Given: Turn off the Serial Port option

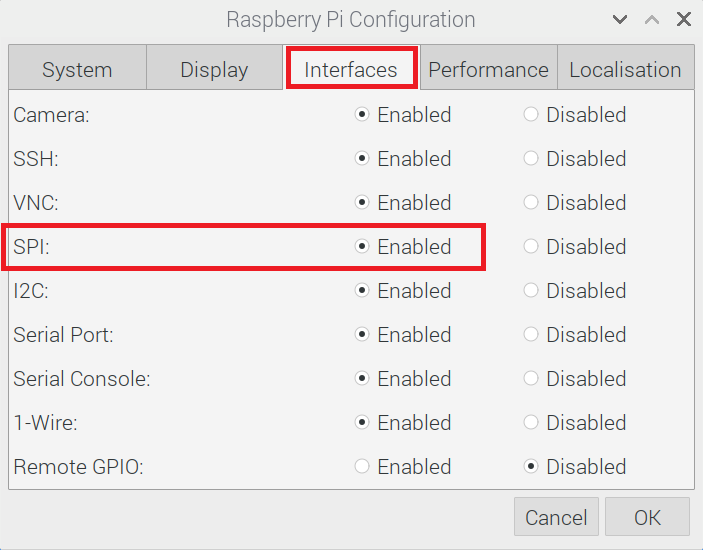Looking at the screenshot, I should coord(531,334).
